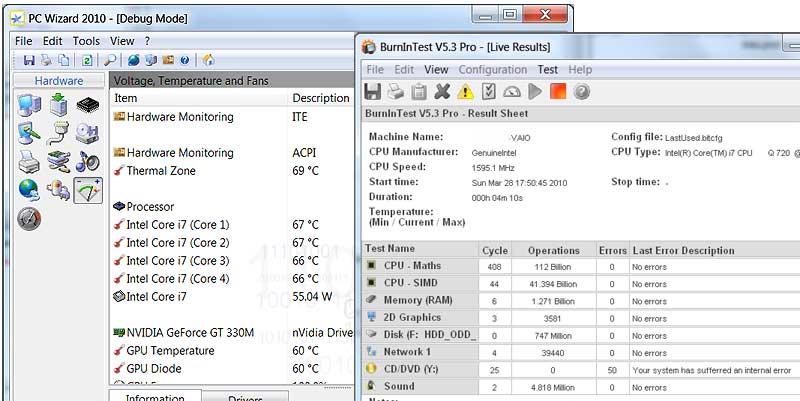Viewport: 800px width, 401px height.
Task: Open the View menu in BurnInTest
Action: (436, 69)
